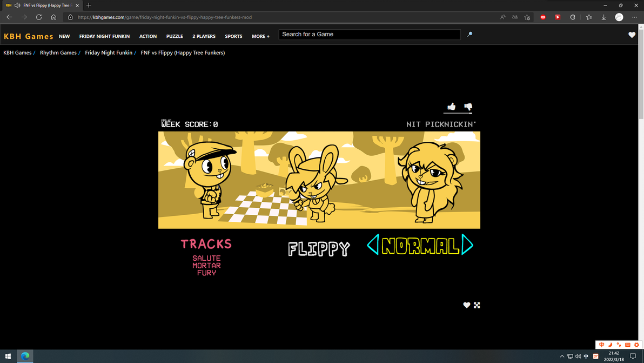Open the PUZZLE category
Viewport: 644px width, 363px height.
(175, 36)
